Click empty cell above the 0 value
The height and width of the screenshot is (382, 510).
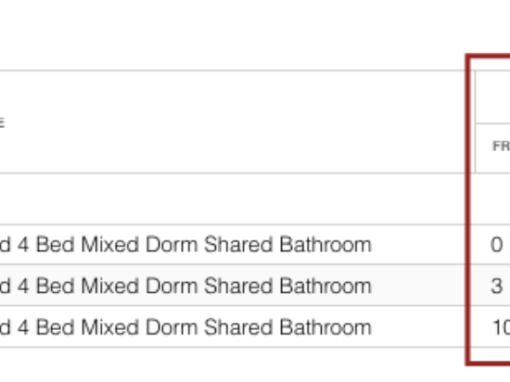tap(493, 199)
